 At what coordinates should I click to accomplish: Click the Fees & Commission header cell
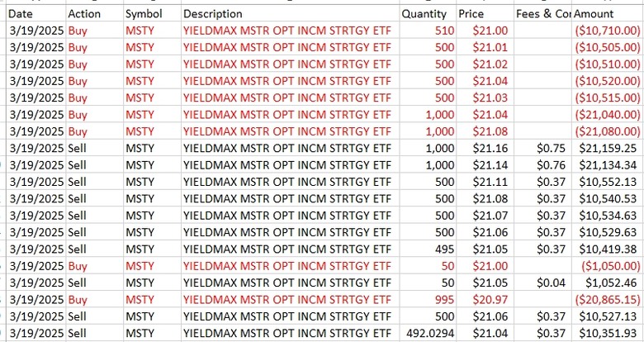pos(542,13)
